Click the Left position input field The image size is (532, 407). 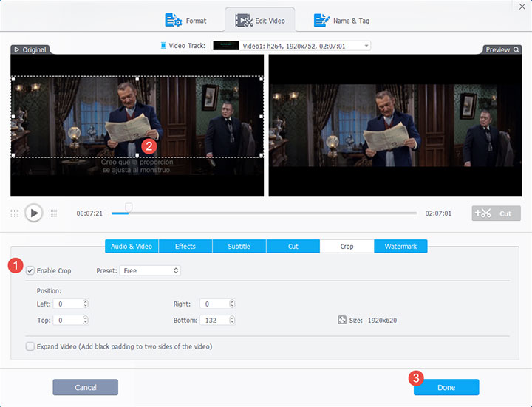tap(68, 304)
